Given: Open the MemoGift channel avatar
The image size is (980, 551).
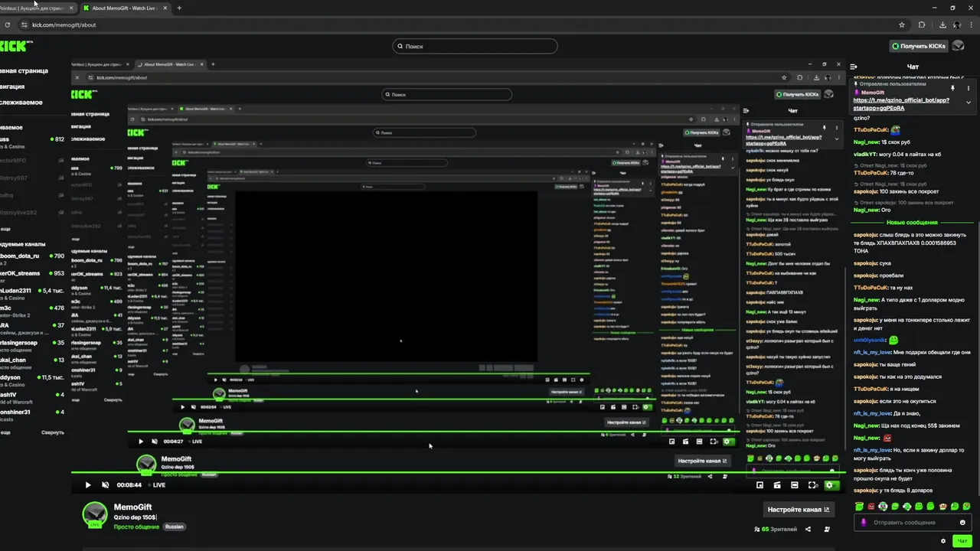Looking at the screenshot, I should click(95, 514).
